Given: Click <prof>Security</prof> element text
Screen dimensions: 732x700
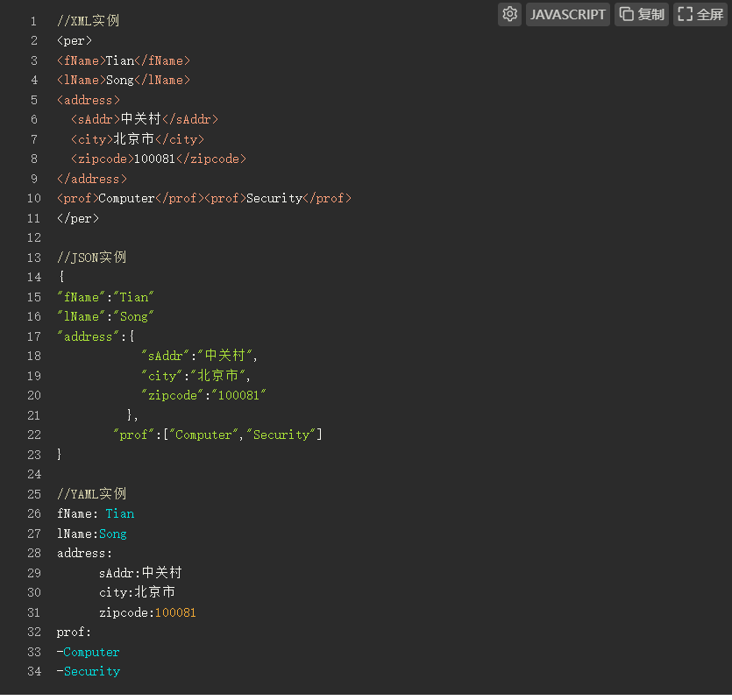Looking at the screenshot, I should 278,198.
